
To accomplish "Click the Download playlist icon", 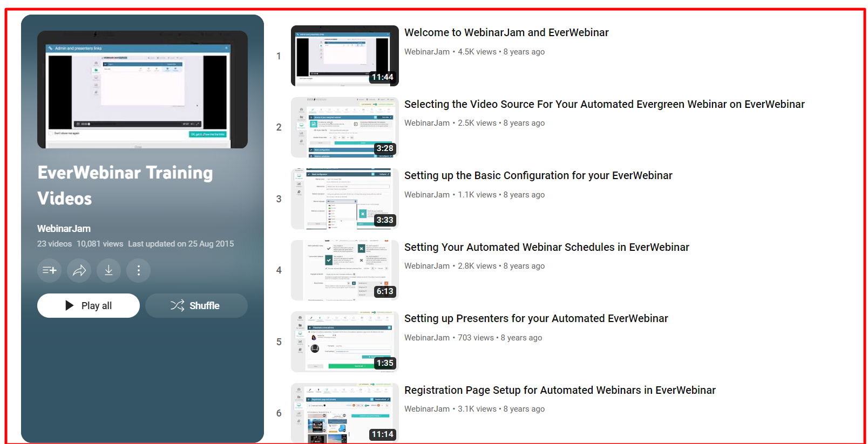I will pos(109,270).
